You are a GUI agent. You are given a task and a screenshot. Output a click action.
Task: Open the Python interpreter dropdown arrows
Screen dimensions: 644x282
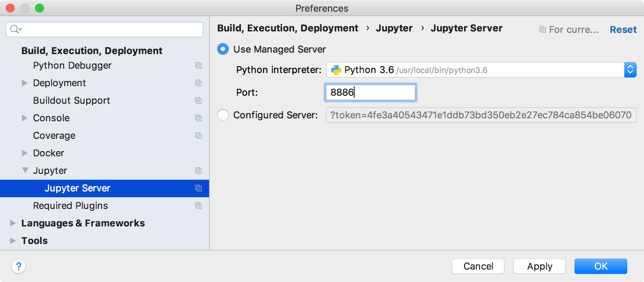click(630, 70)
